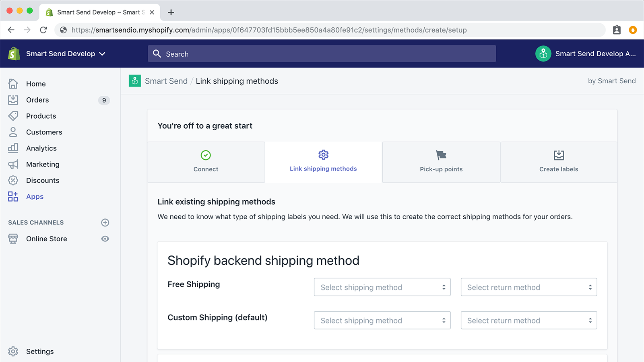Open the Custom Shipping return method dropdown

tap(528, 320)
